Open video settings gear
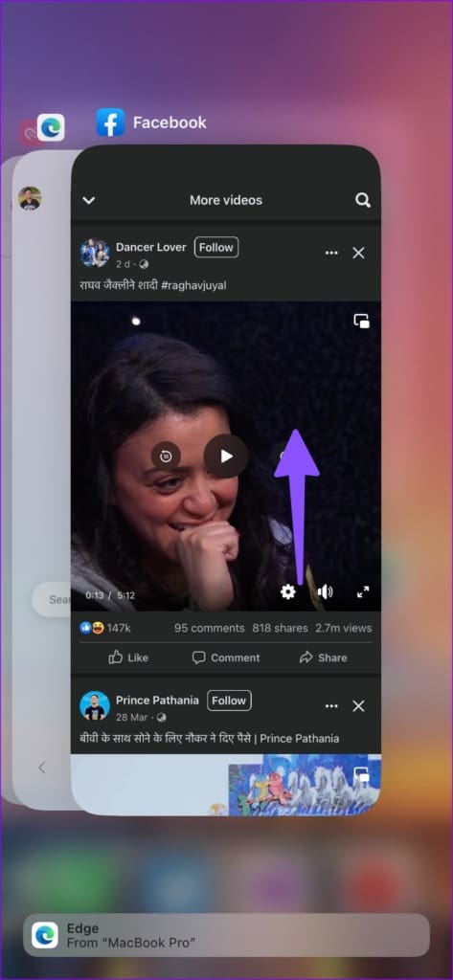The height and width of the screenshot is (980, 453). [288, 591]
